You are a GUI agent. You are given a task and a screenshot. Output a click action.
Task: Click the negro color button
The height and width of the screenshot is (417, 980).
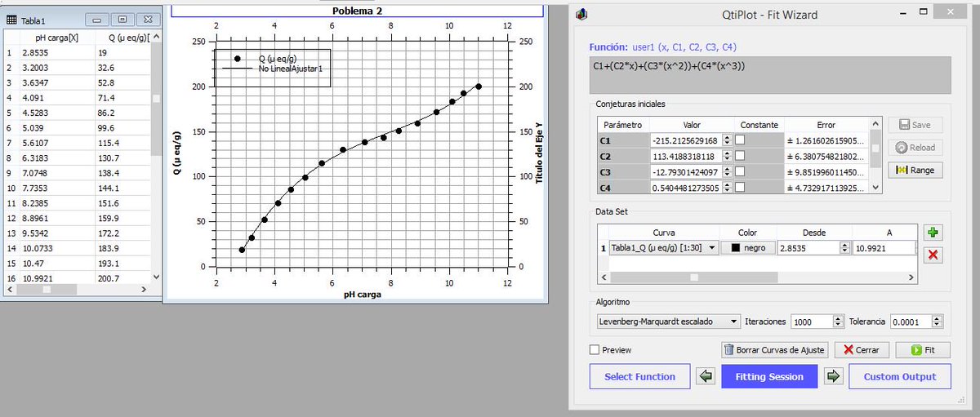click(747, 247)
